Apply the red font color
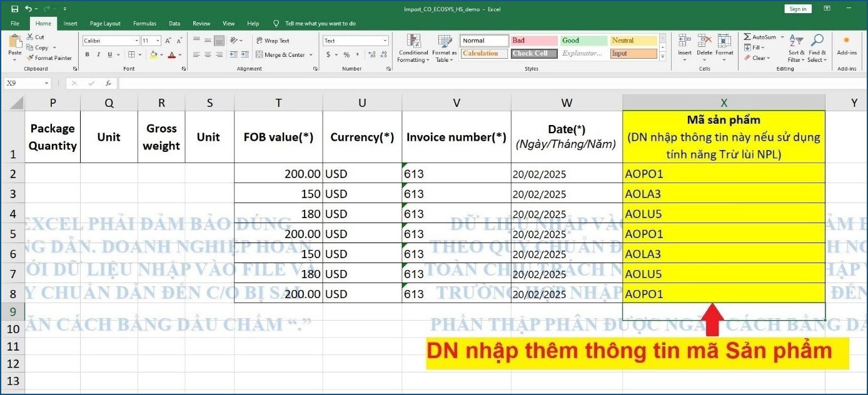The image size is (868, 395). 171,55
